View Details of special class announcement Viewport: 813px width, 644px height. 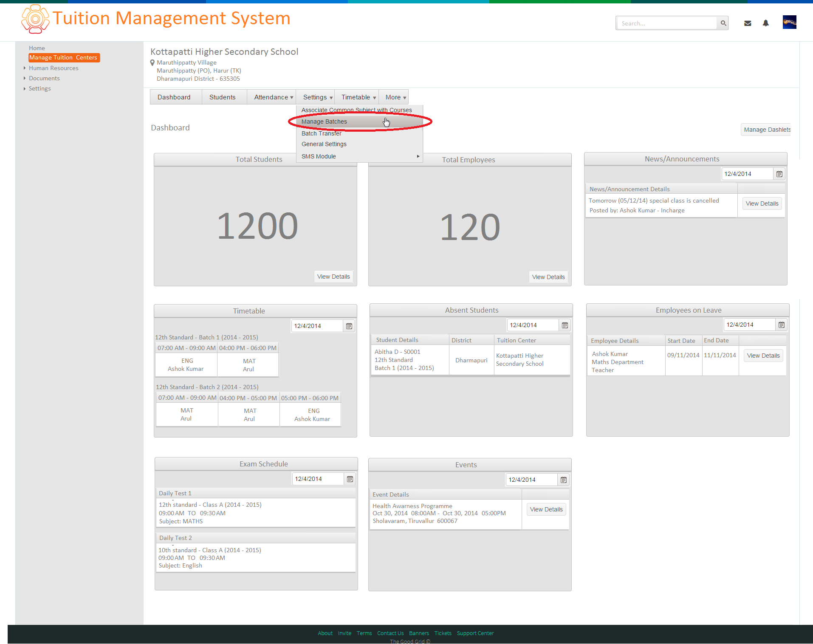762,203
